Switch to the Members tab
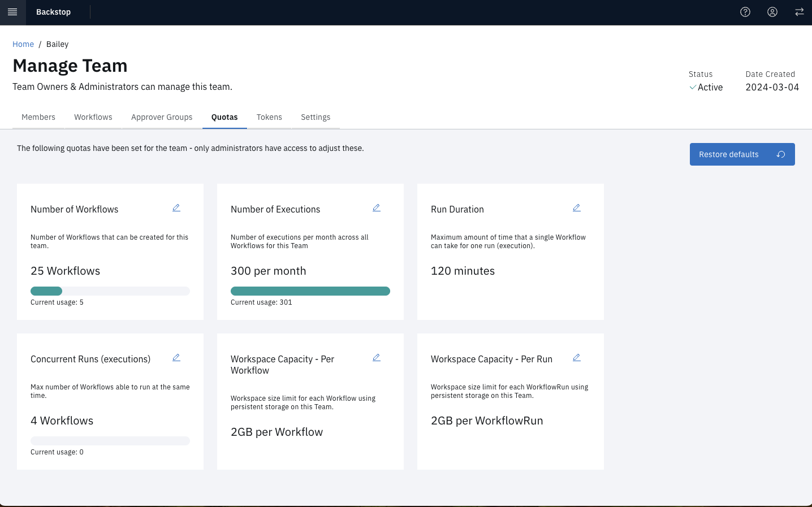 click(x=38, y=118)
